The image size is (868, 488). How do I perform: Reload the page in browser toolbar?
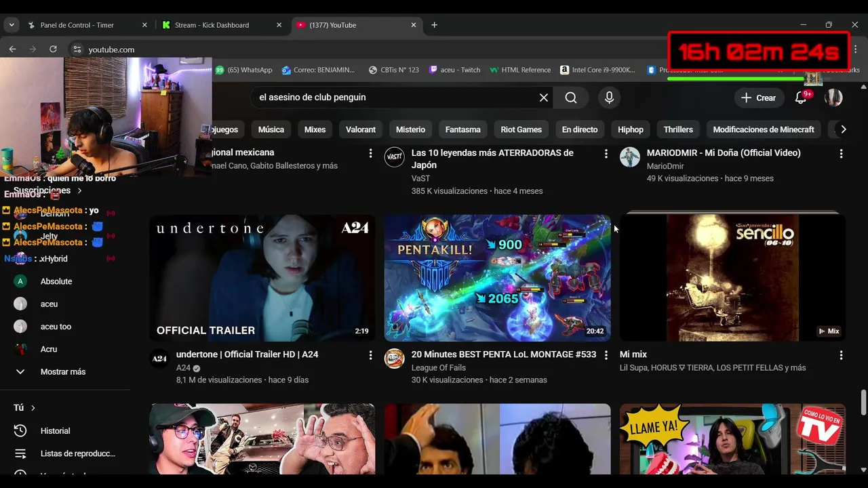click(53, 49)
